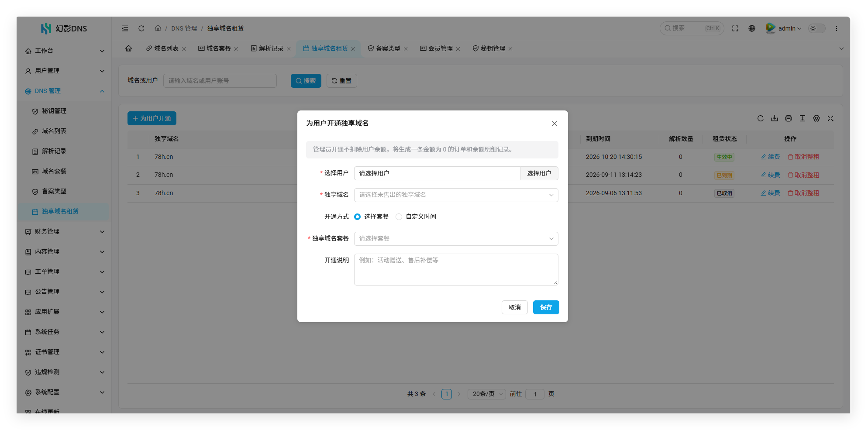Expand the 工作台 sidebar menu
Viewport: 868px width, 430px height.
click(x=65, y=51)
